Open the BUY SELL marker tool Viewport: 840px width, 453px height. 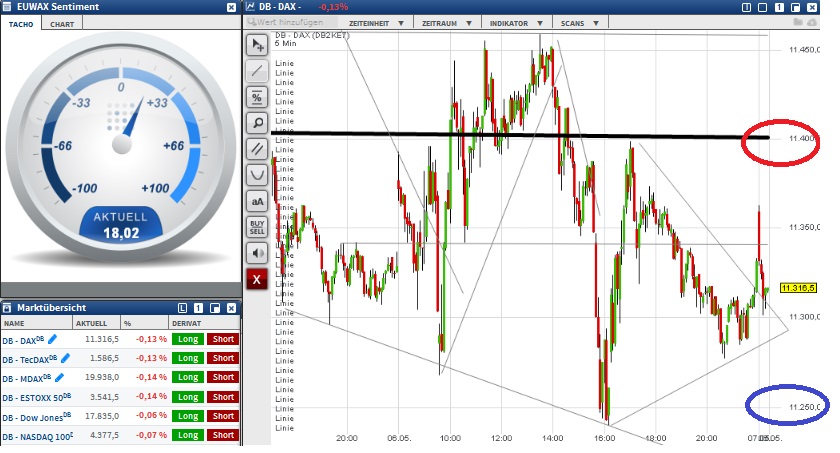coord(257,227)
